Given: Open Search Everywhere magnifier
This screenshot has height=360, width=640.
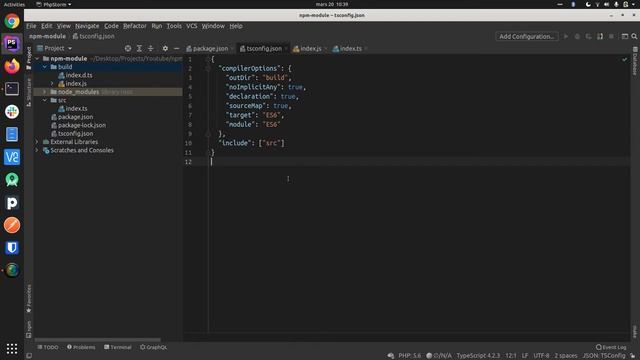Looking at the screenshot, I should (x=634, y=36).
